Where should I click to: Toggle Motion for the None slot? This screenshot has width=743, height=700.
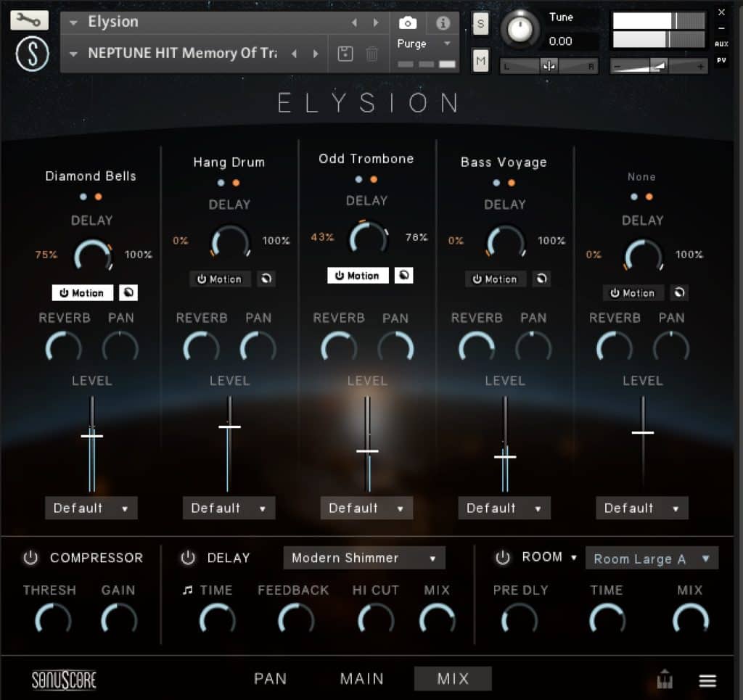coord(633,292)
